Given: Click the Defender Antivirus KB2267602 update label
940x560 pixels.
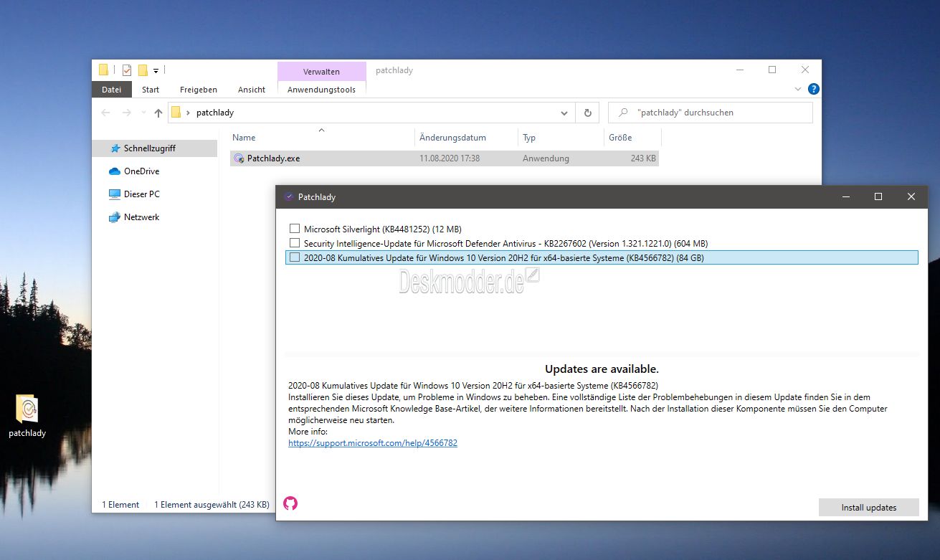Looking at the screenshot, I should [505, 244].
